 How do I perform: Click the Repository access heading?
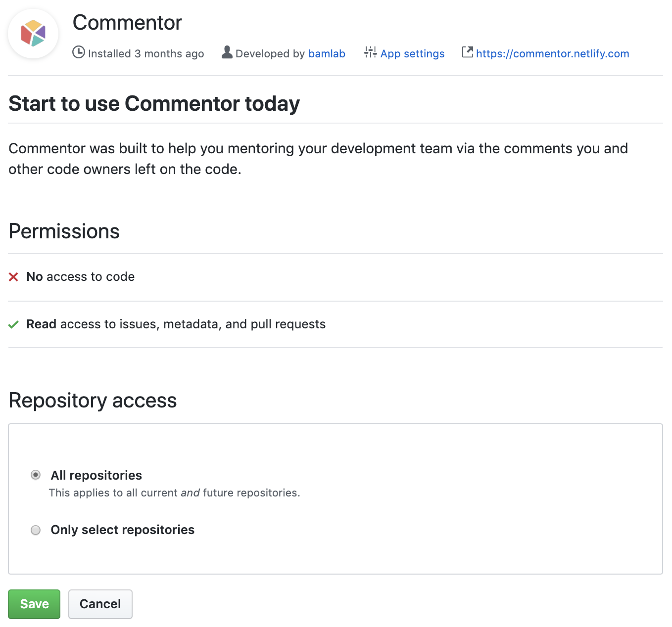[x=93, y=400]
